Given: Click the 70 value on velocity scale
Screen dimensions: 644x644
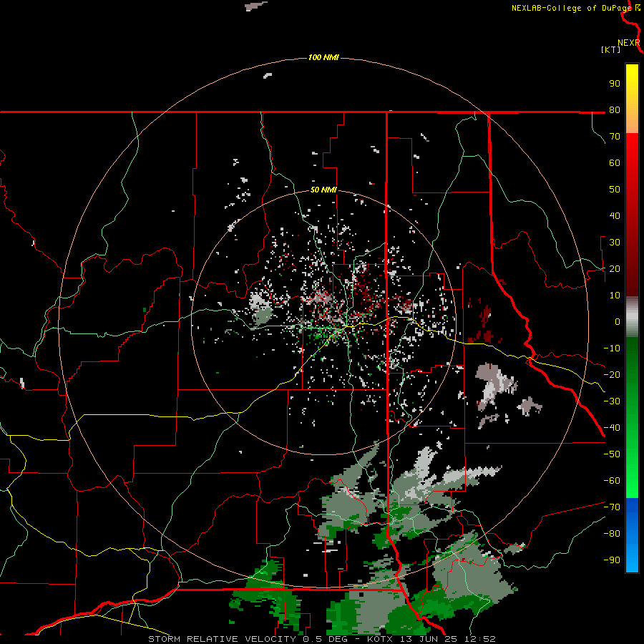Looking at the screenshot, I should (x=615, y=137).
